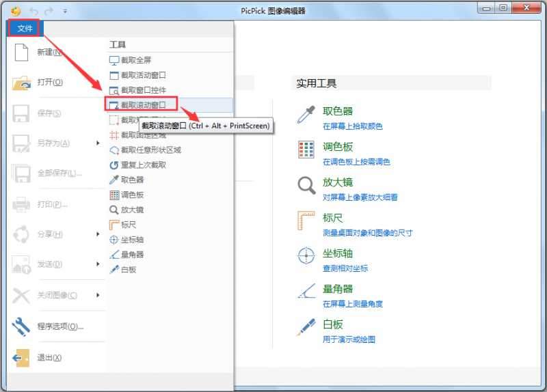This screenshot has width=547, height=392.
Task: Click the 在屏幕上拾取颜色 description link
Action: coord(352,126)
